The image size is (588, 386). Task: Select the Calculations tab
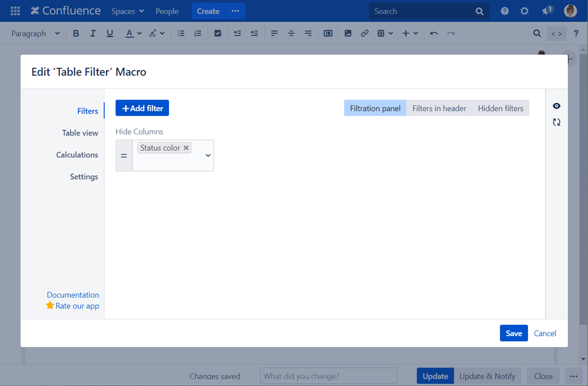pos(77,154)
